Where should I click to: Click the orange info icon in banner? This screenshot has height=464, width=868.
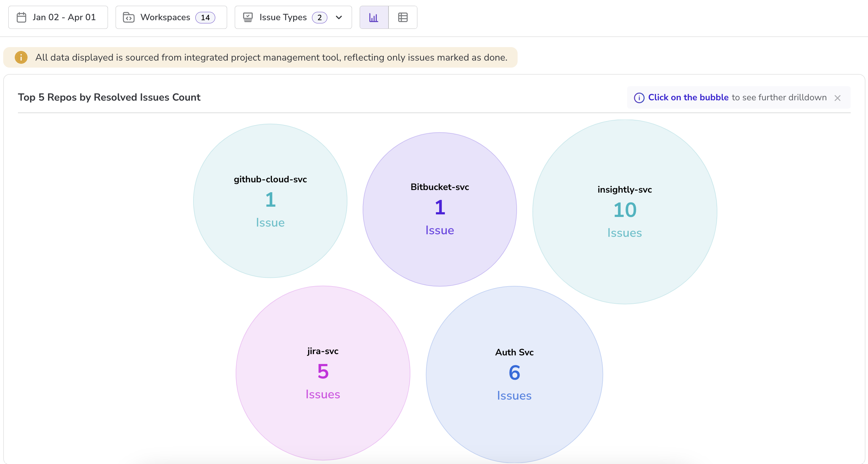pos(21,57)
